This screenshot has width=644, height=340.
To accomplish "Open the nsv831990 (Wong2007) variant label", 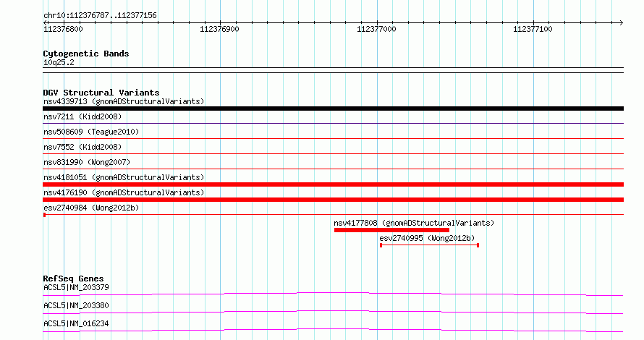I will [x=87, y=162].
